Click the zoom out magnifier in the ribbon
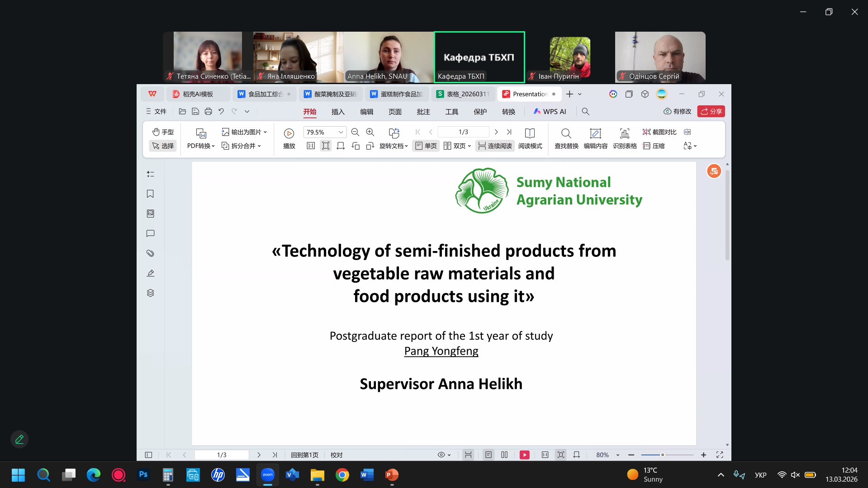The height and width of the screenshot is (488, 868). coord(355,132)
